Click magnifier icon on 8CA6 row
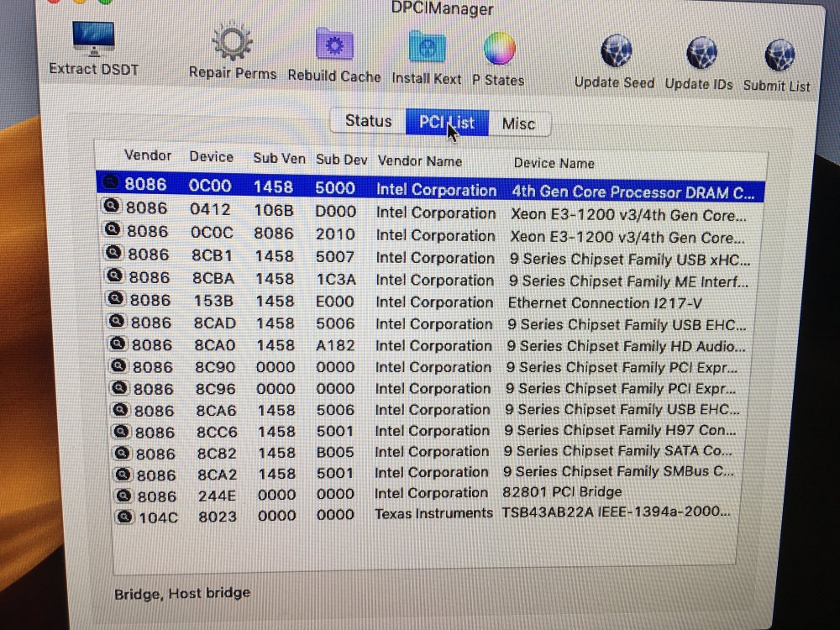 pyautogui.click(x=120, y=409)
